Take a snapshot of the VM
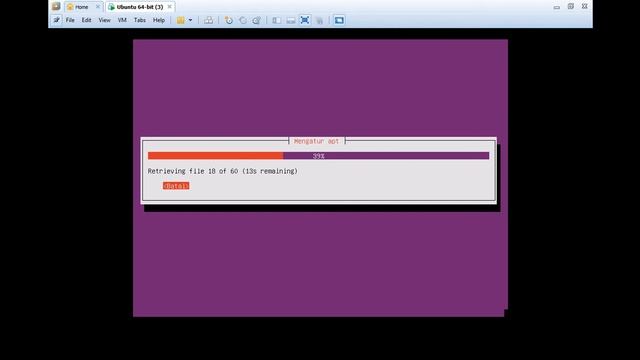The height and width of the screenshot is (360, 640). tap(229, 20)
